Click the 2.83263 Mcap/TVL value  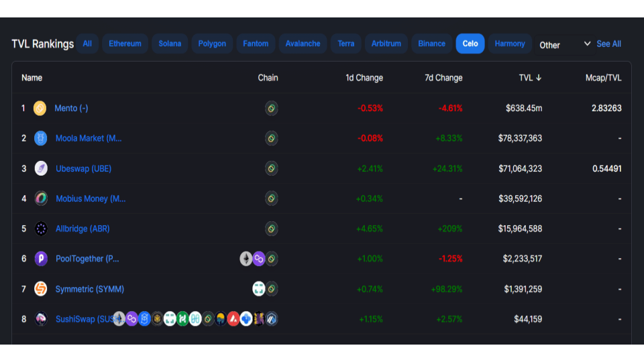click(x=606, y=109)
